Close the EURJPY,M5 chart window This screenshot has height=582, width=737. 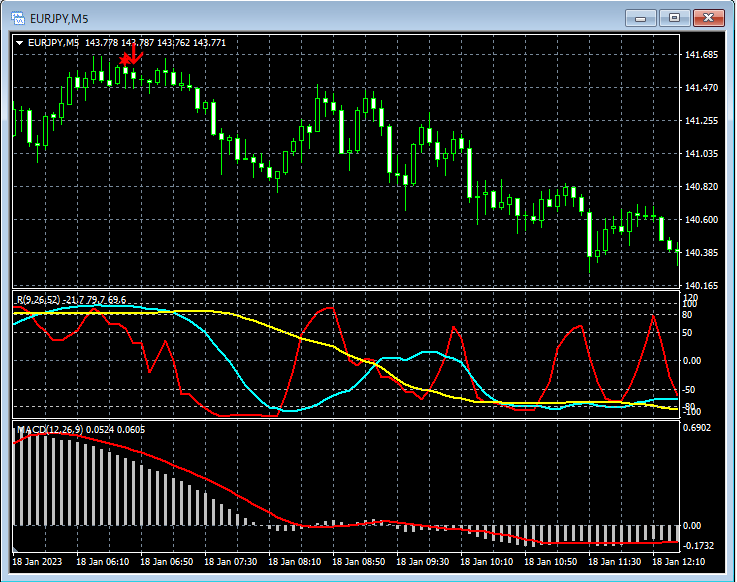(x=711, y=18)
